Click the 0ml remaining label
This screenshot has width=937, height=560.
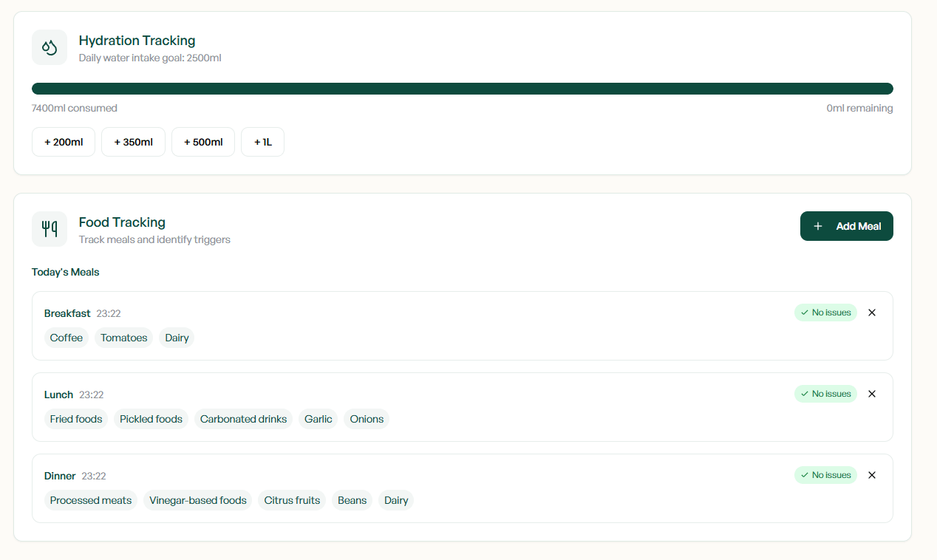tap(859, 108)
